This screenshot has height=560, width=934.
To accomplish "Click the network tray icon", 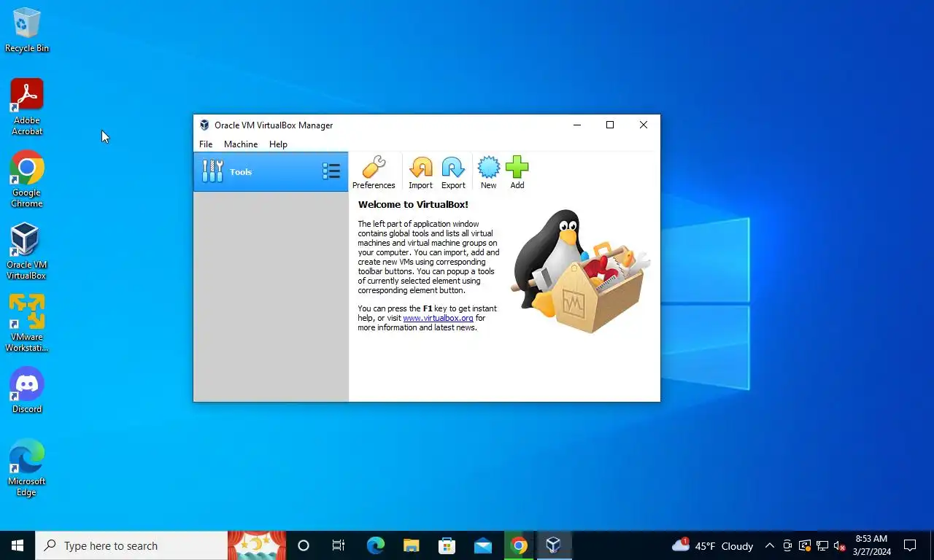I will 822,545.
